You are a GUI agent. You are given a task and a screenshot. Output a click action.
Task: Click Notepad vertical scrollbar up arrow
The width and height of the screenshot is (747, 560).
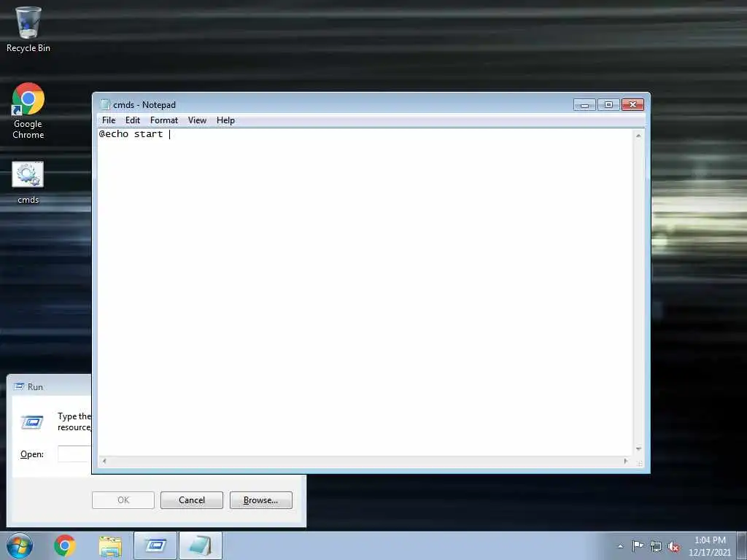[x=638, y=136]
